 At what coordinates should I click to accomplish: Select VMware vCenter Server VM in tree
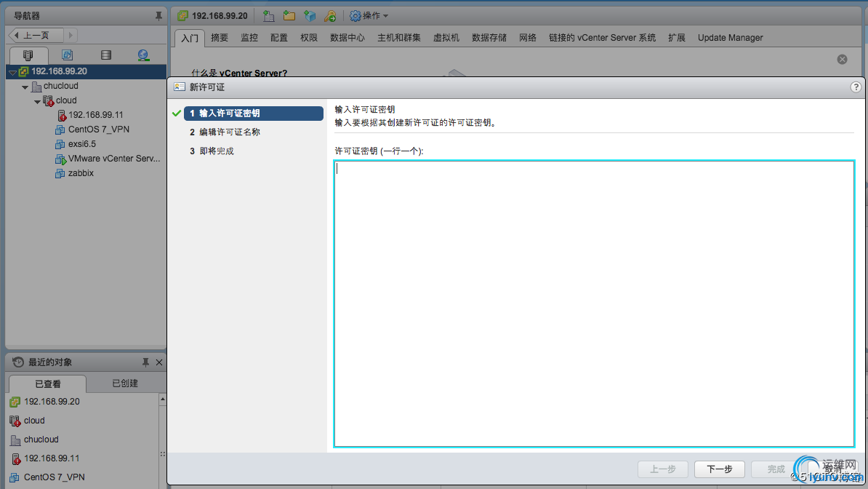[x=114, y=159]
